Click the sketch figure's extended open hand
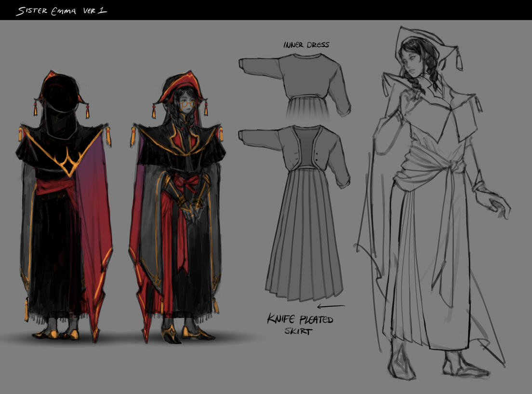The height and width of the screenshot is (394, 532). [496, 203]
